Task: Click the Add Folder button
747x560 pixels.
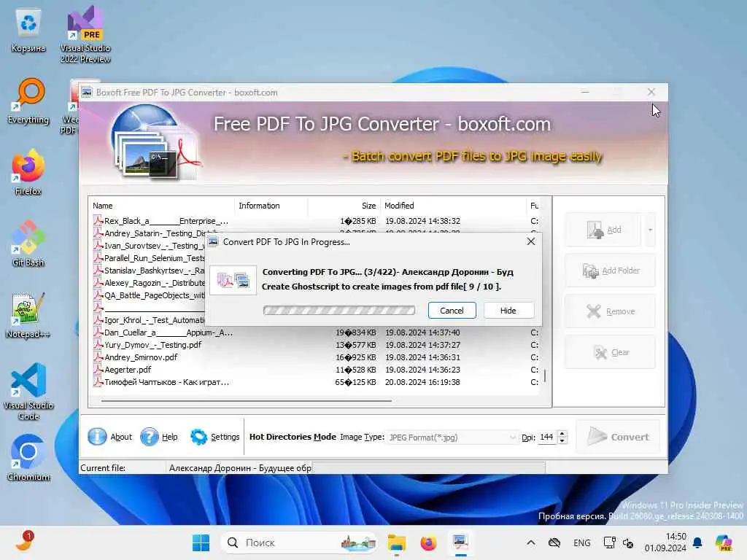Action: pyautogui.click(x=611, y=271)
